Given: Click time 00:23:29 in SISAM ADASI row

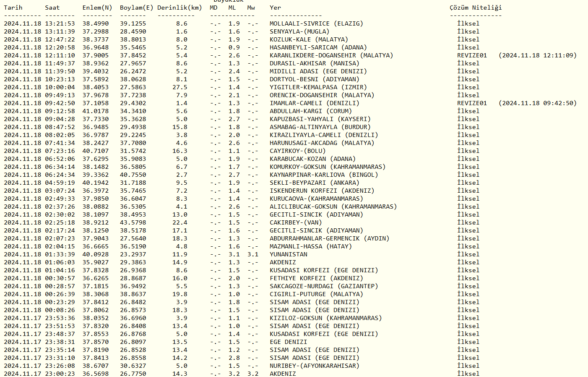Looking at the screenshot, I should click(60, 302).
